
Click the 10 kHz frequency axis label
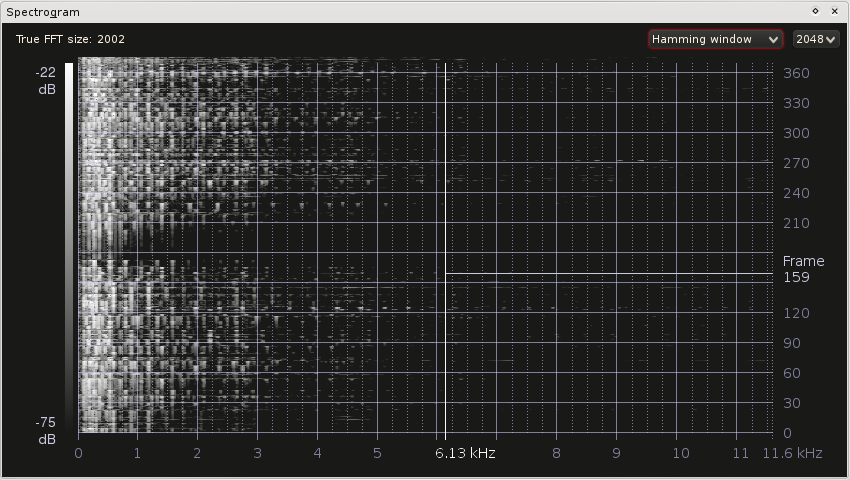pos(681,453)
